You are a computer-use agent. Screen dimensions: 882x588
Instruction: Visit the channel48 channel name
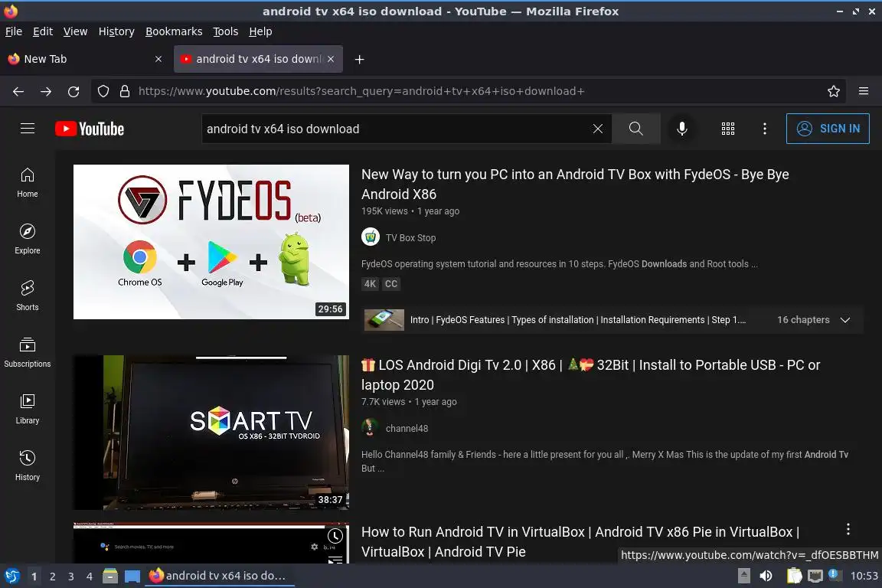coord(407,428)
